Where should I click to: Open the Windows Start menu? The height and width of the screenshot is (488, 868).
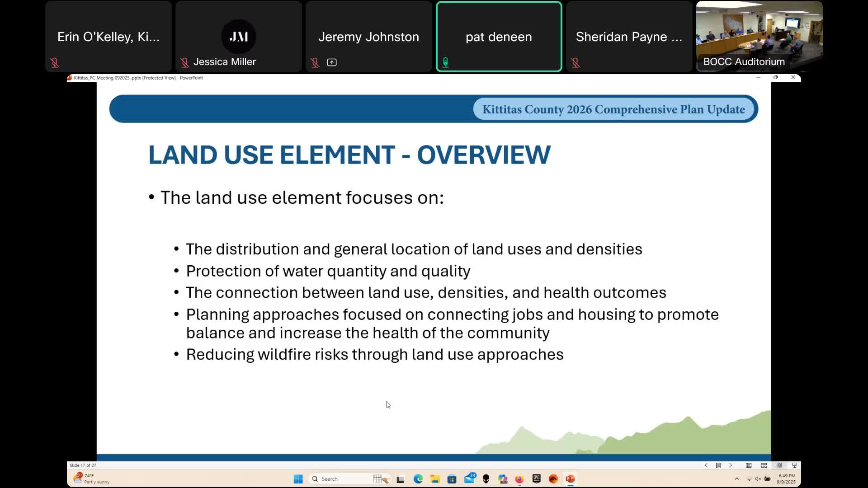298,479
